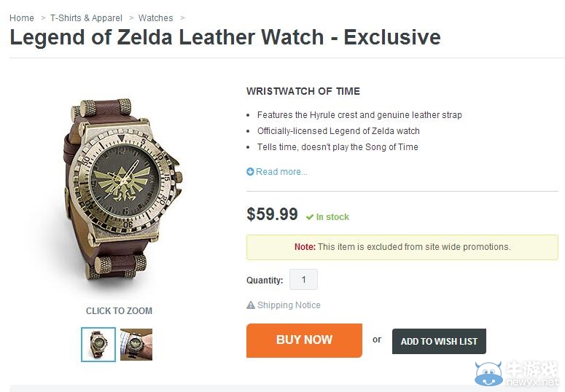Open the Watches breadcrumb category
The height and width of the screenshot is (392, 565).
(156, 18)
